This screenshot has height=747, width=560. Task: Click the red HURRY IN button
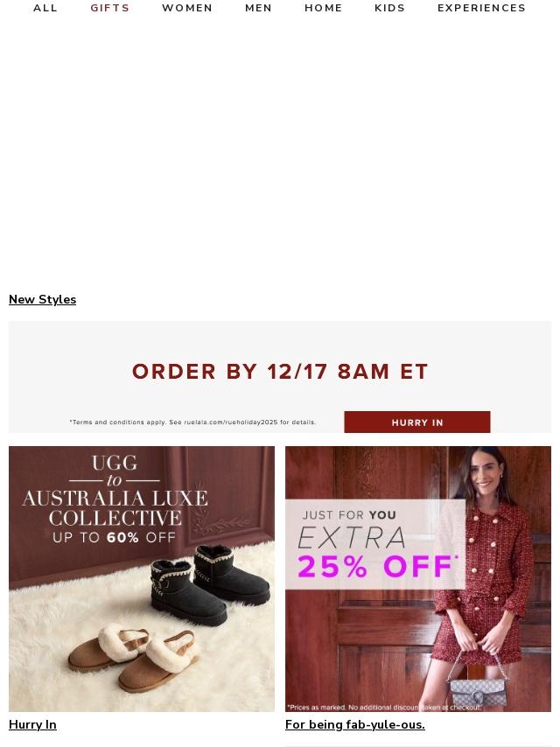[x=417, y=422]
